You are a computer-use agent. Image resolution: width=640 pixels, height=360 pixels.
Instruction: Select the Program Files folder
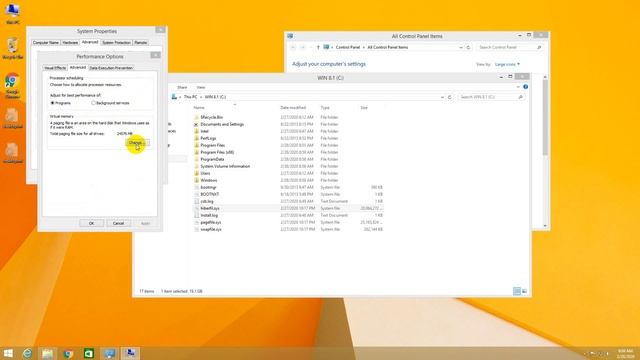tap(213, 145)
